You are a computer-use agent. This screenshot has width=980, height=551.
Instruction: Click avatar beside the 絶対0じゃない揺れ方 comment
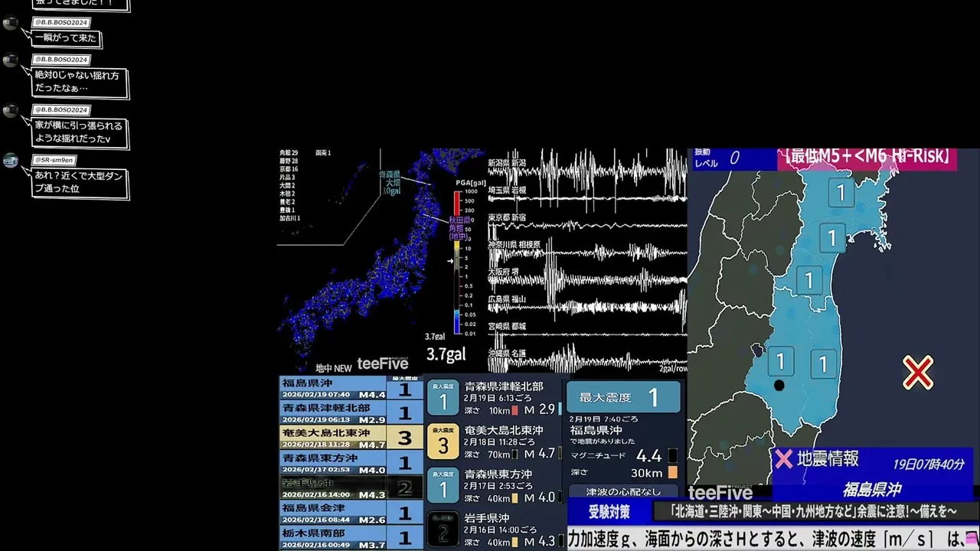tap(11, 60)
